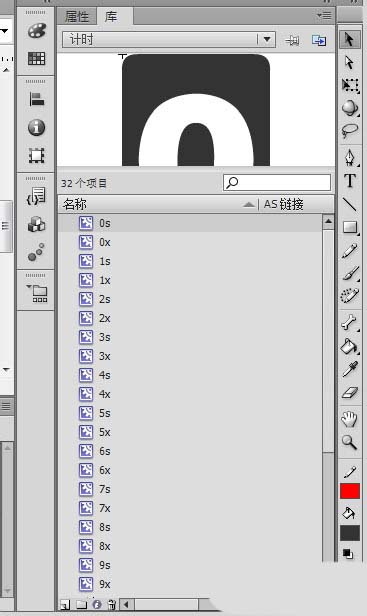The width and height of the screenshot is (367, 616).
Task: Click the library search field
Action: (x=277, y=182)
